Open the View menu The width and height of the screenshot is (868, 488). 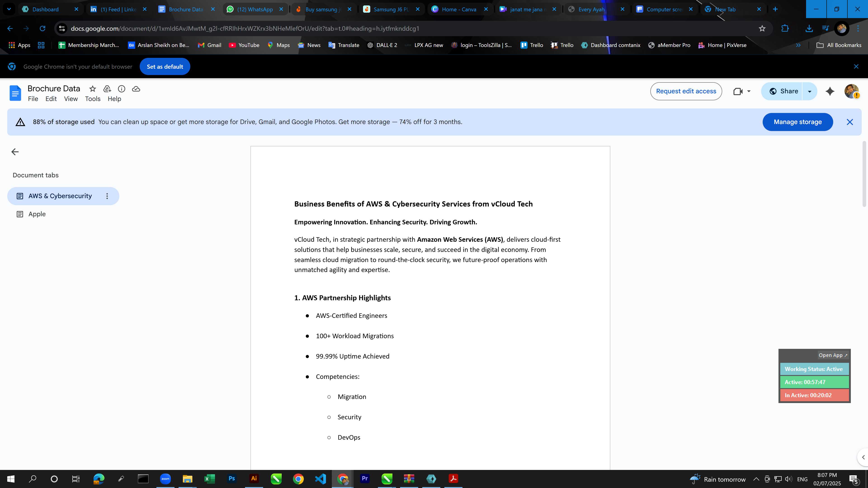click(71, 99)
